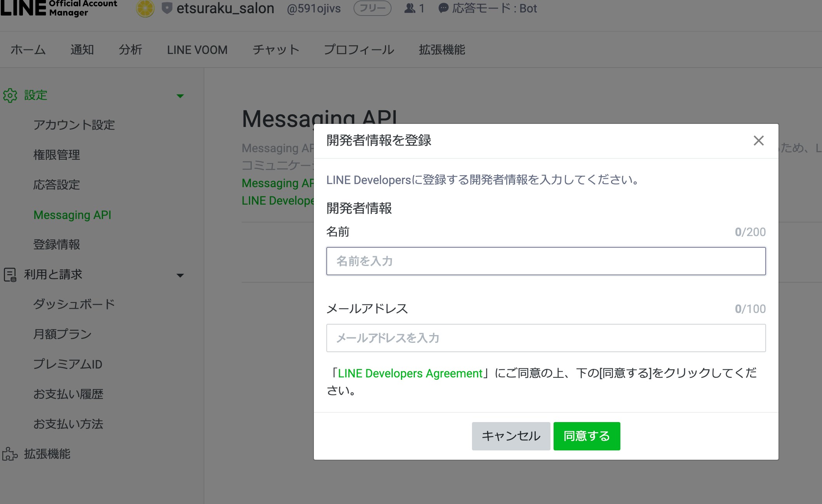Click the 0/200 name character counter

tap(750, 232)
